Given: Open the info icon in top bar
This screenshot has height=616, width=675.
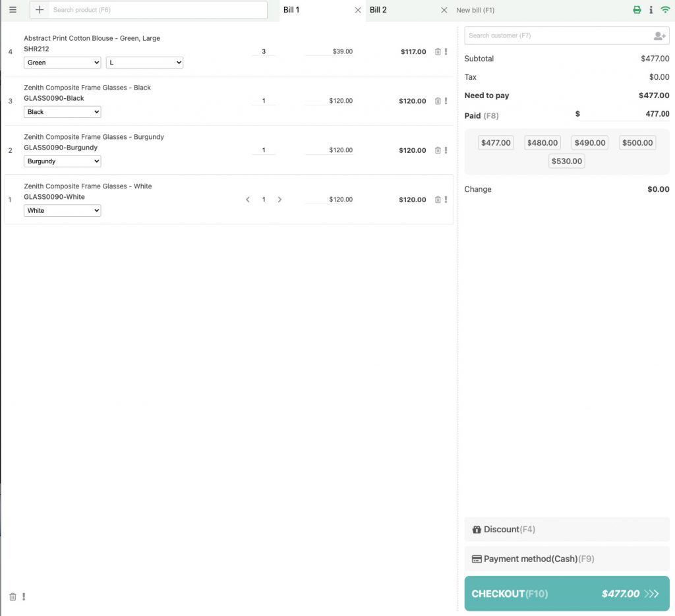Looking at the screenshot, I should tap(651, 9).
